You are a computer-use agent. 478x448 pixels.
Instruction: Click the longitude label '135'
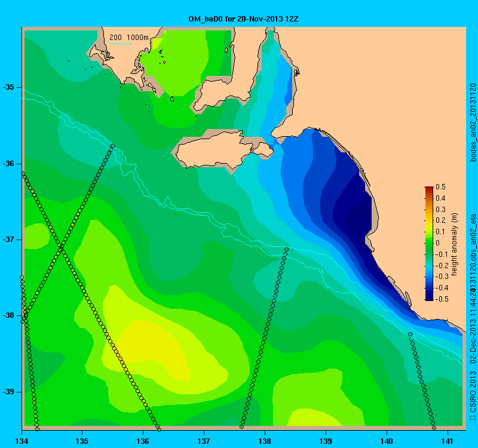pyautogui.click(x=82, y=441)
